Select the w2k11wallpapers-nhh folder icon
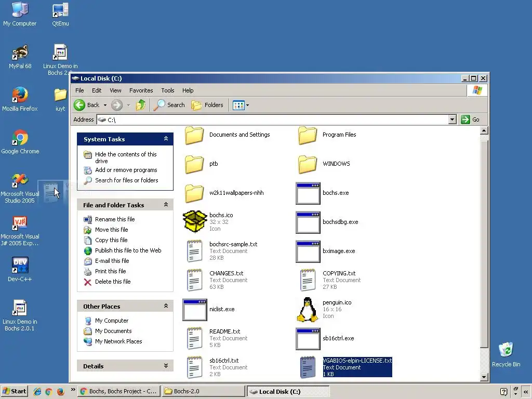Screen dimensions: 532x399 (194, 193)
